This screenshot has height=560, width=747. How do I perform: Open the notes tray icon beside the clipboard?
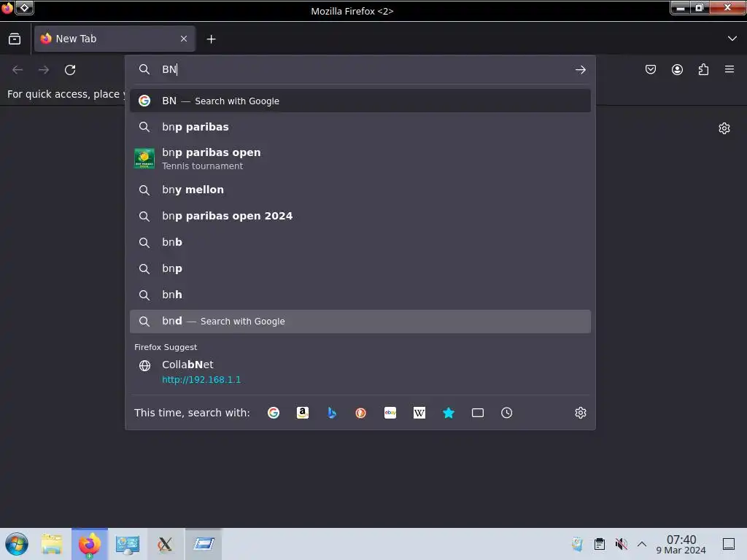point(578,544)
